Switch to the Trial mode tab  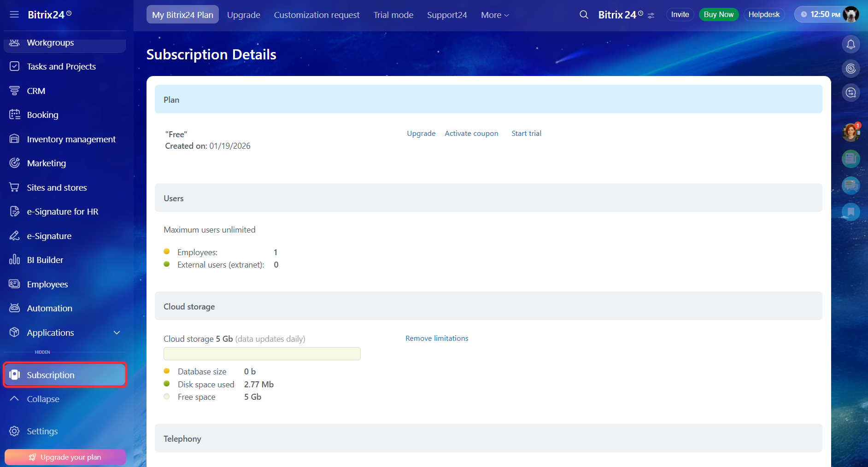[x=393, y=15]
